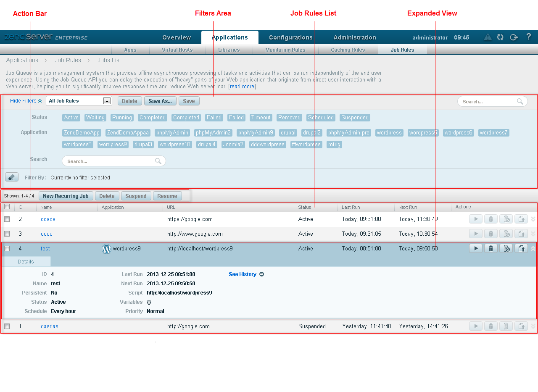Click the restart/refresh icon in header
The width and height of the screenshot is (538, 392).
coord(500,37)
